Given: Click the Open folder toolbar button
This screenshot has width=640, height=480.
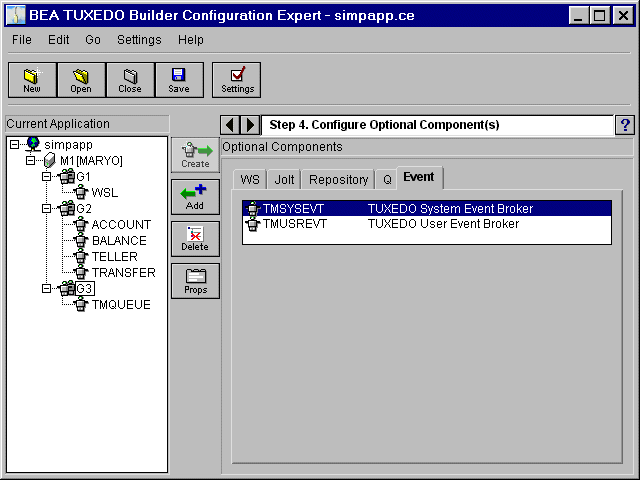Looking at the screenshot, I should pos(81,80).
